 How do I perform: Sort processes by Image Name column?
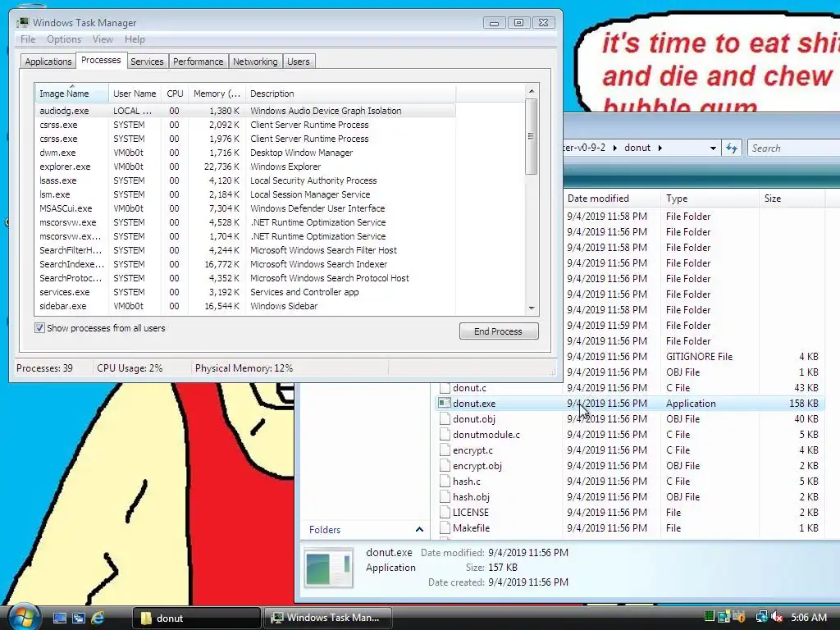click(72, 94)
